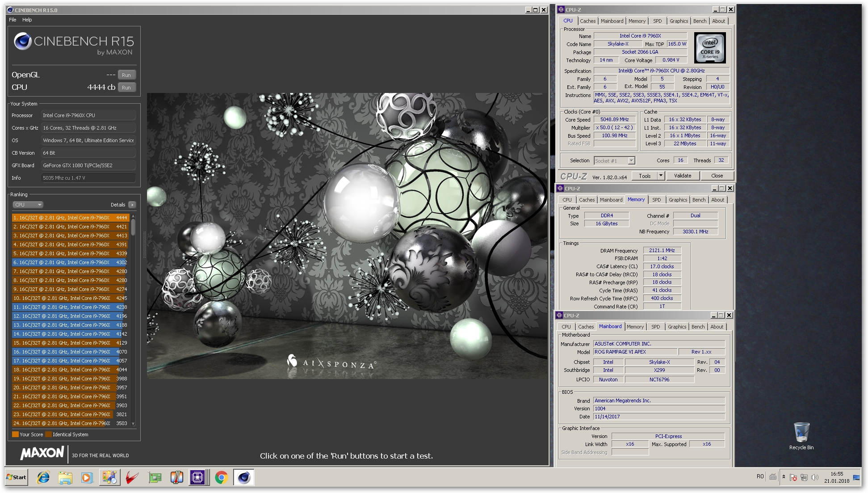Open Mainboard tab in top CPU-Z window
Screen dimensions: 868x493
pyautogui.click(x=612, y=21)
